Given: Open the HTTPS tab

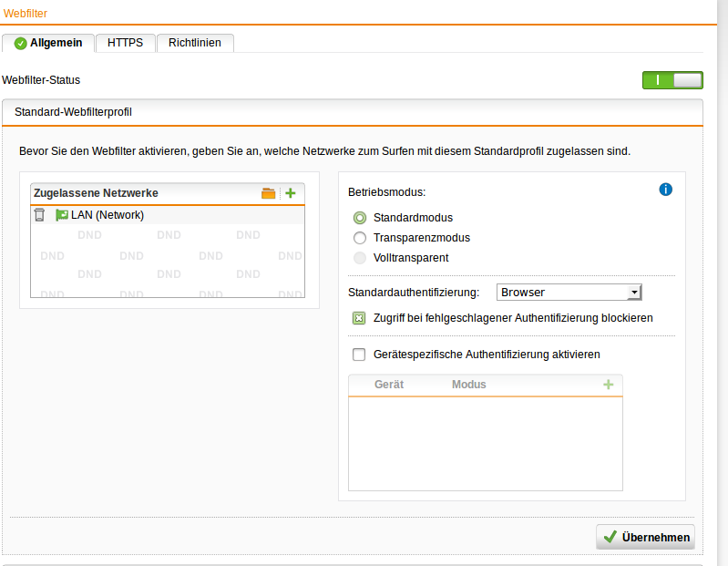Looking at the screenshot, I should 125,43.
